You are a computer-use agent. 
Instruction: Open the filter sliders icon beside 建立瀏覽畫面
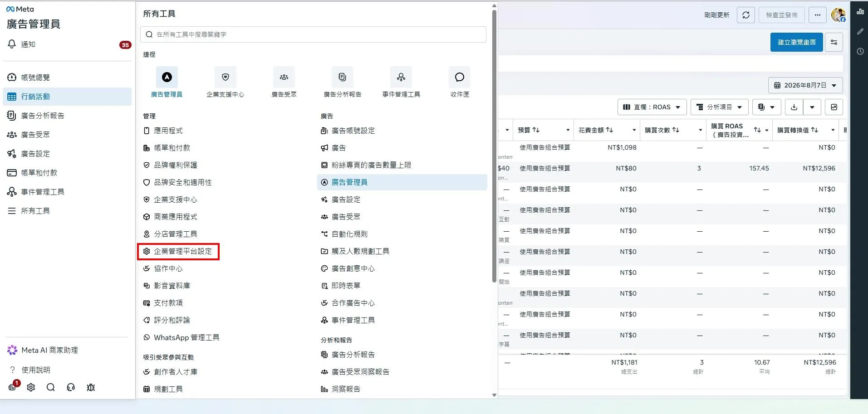pos(834,42)
